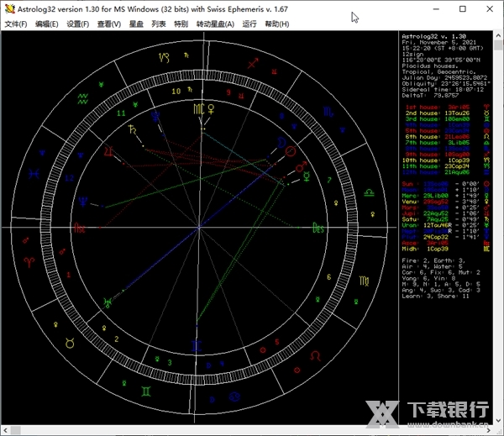Click the 'Uran: 12Tau46R' planet row

click(446, 225)
